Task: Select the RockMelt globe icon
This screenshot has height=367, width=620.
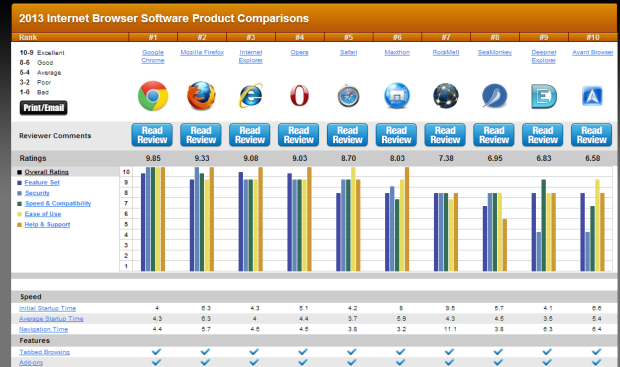Action: coord(446,96)
